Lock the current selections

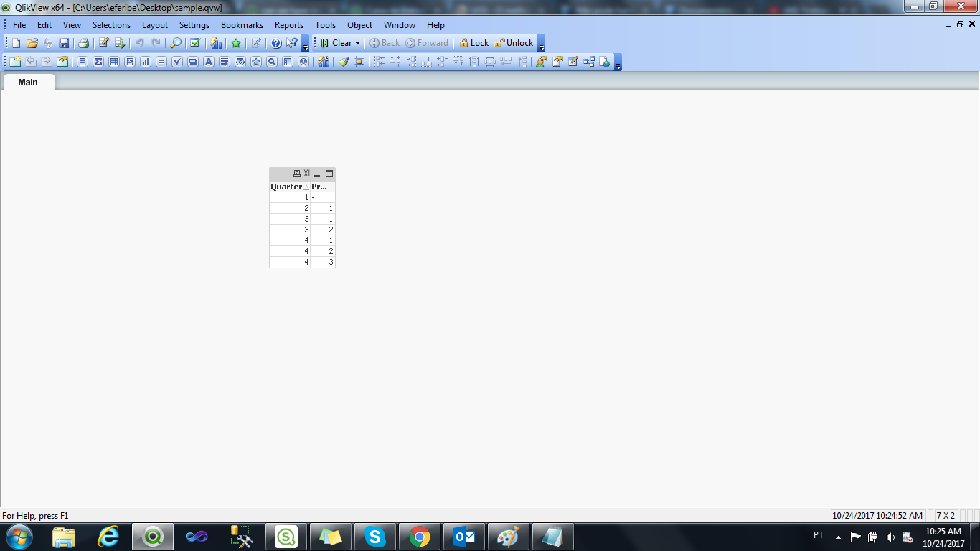474,43
